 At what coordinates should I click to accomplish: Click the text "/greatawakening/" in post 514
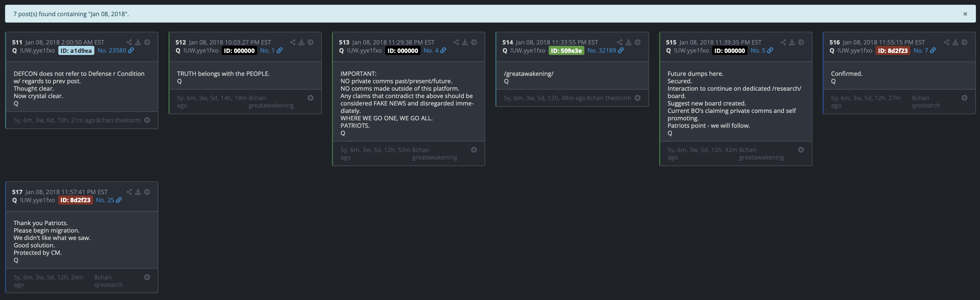tap(528, 73)
